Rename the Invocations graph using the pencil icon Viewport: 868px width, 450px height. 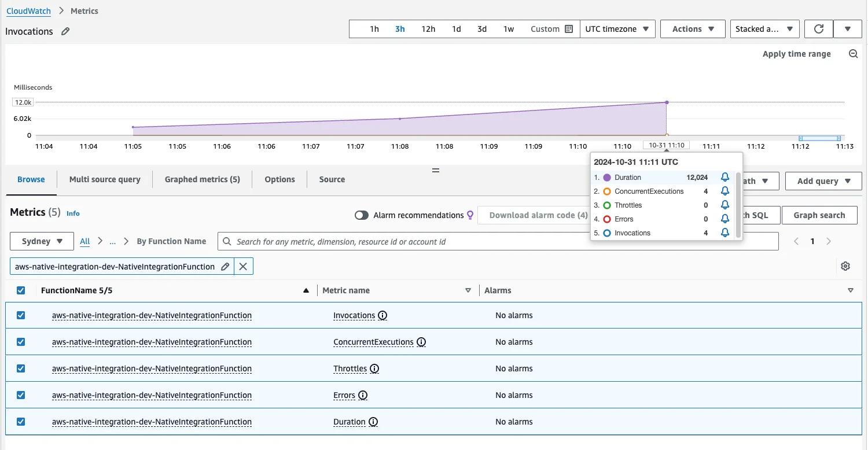pos(65,31)
